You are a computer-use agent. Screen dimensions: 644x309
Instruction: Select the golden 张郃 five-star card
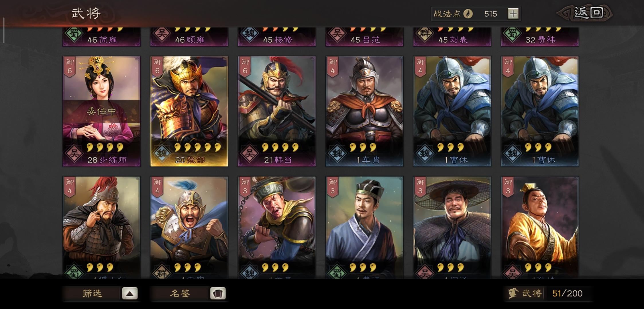(x=189, y=111)
